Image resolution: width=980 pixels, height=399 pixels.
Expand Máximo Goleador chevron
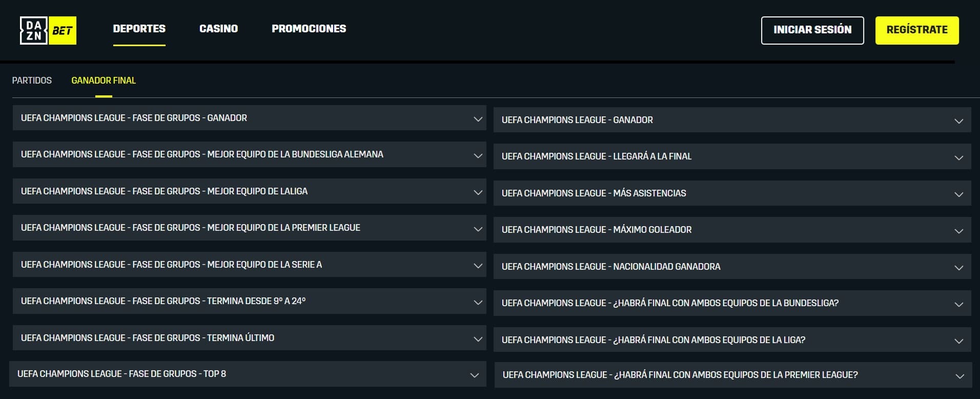pyautogui.click(x=958, y=231)
